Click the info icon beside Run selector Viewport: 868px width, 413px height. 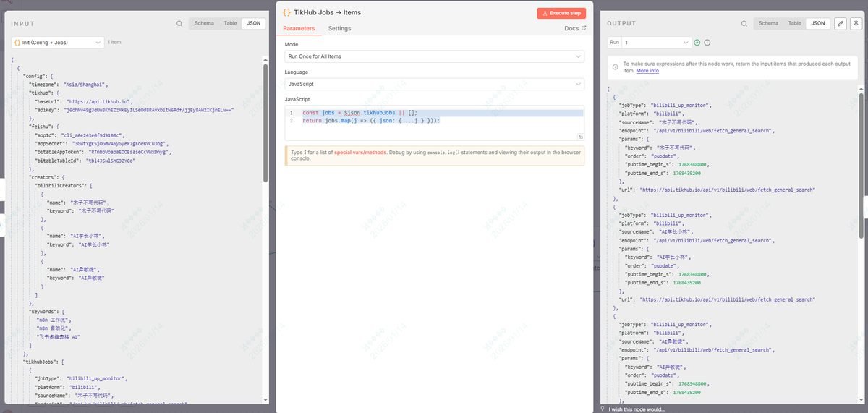pyautogui.click(x=707, y=43)
